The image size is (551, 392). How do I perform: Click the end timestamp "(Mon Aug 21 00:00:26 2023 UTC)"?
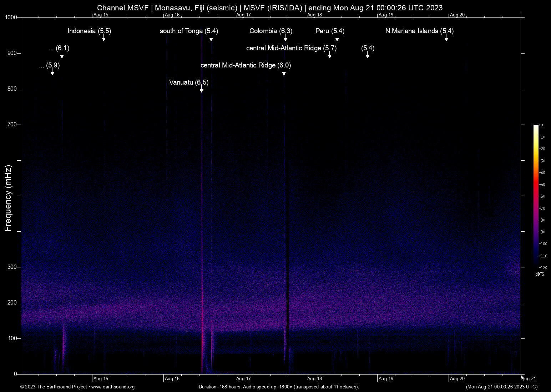(x=502, y=387)
